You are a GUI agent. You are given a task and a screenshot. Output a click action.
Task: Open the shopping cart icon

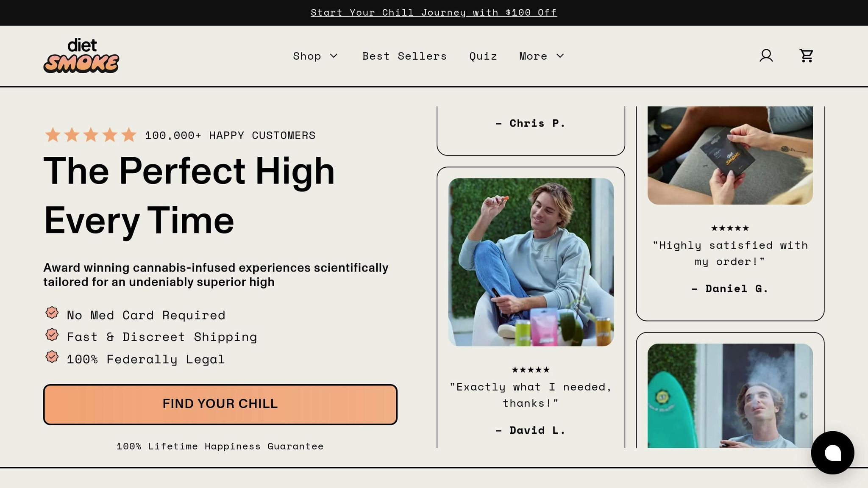pyautogui.click(x=806, y=55)
